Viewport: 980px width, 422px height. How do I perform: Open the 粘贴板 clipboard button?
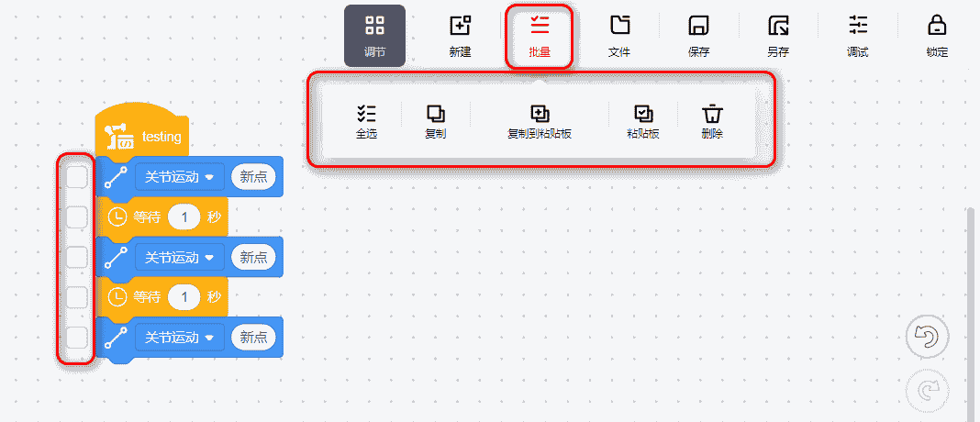pos(643,121)
